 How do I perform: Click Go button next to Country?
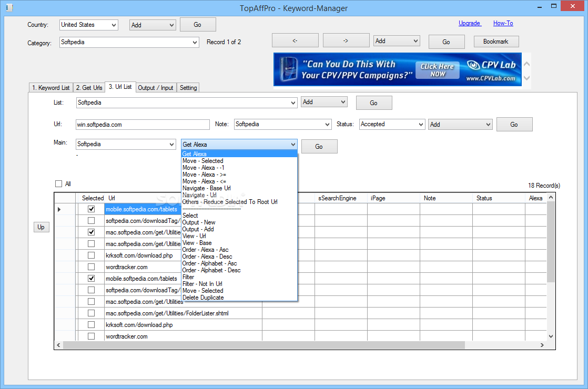point(198,25)
